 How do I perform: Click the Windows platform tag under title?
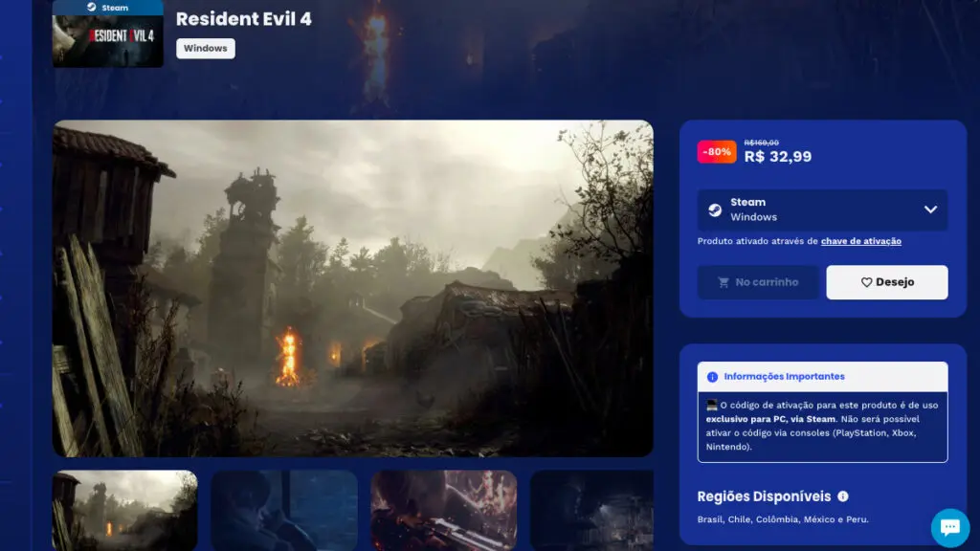pyautogui.click(x=206, y=49)
